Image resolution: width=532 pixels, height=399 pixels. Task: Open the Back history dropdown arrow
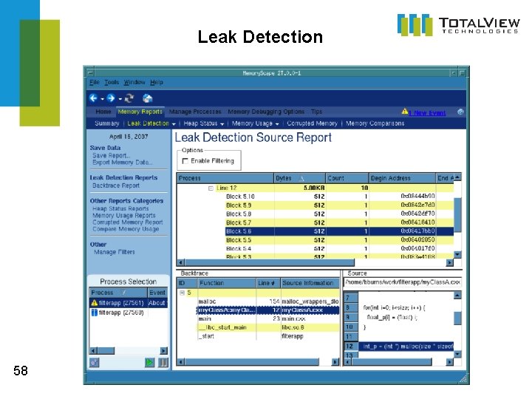point(102,99)
